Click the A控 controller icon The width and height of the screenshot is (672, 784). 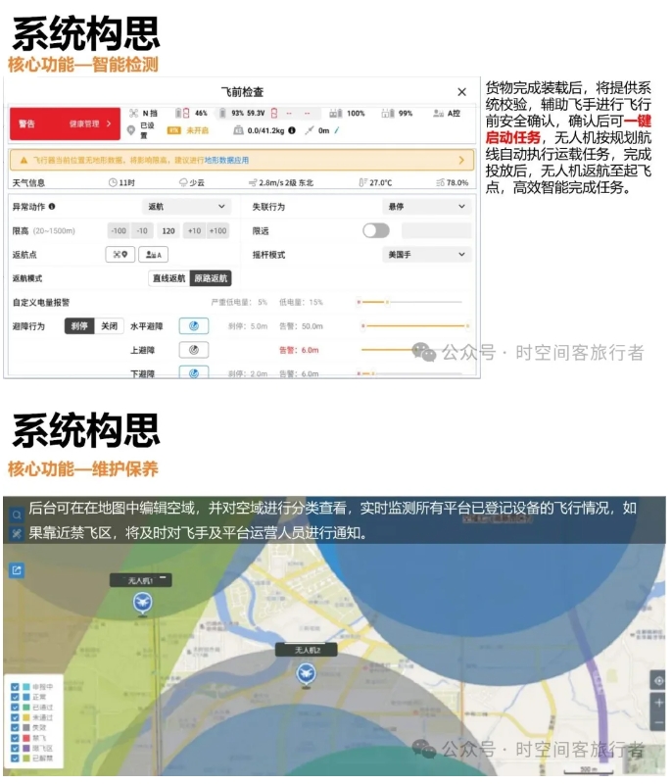[438, 114]
